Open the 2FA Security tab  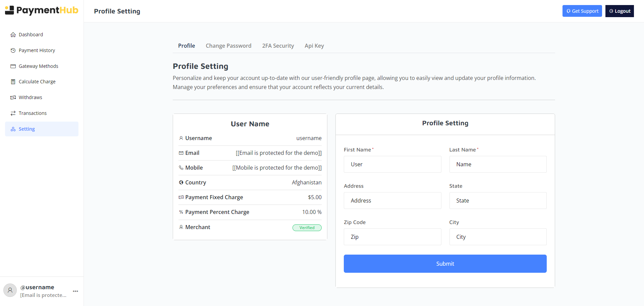click(x=278, y=46)
